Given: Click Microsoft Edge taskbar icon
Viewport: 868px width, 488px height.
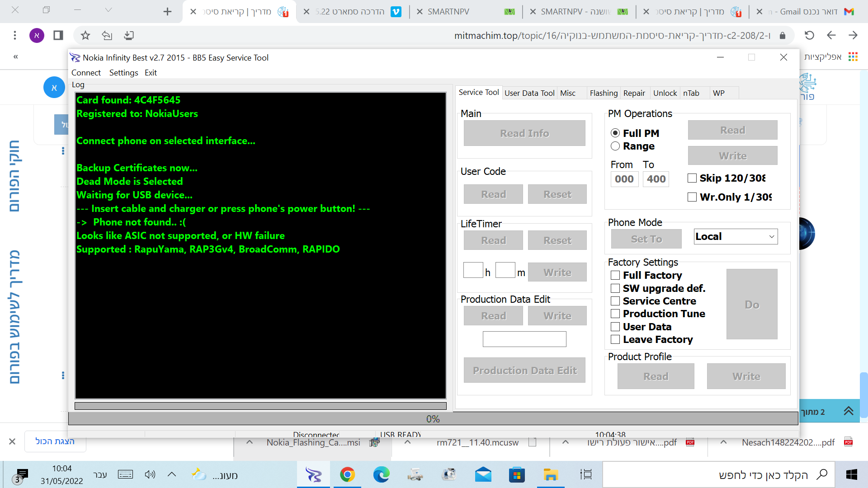Looking at the screenshot, I should [x=381, y=475].
